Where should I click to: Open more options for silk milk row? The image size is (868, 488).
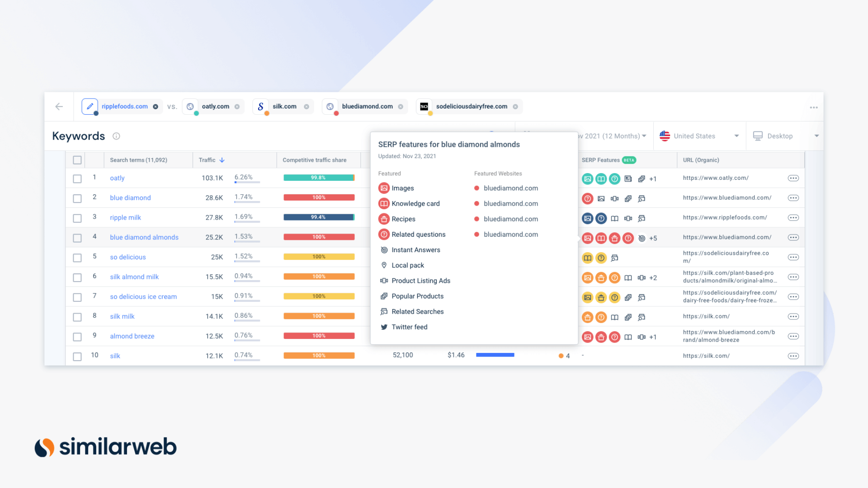pos(793,317)
